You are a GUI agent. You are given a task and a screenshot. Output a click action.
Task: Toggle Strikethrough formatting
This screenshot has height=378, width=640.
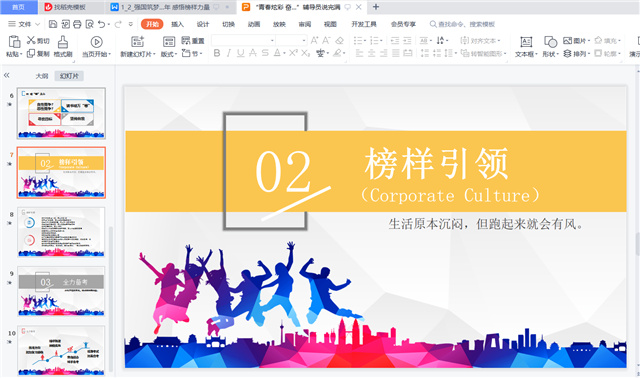click(x=253, y=53)
